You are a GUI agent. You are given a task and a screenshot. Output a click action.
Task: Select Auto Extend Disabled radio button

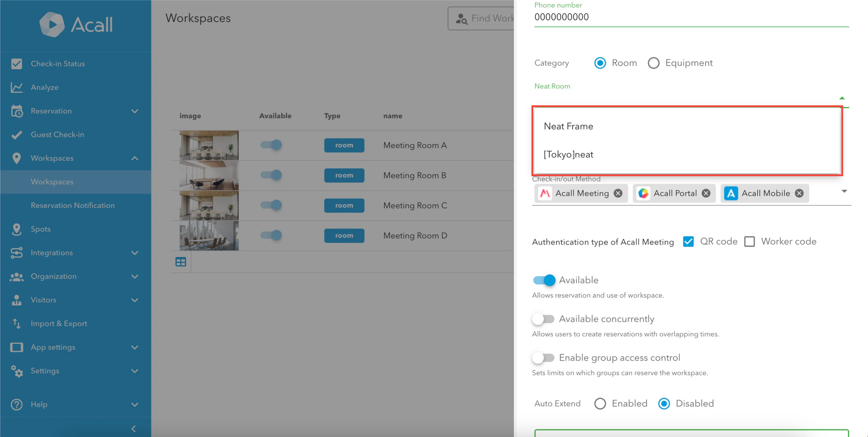tap(664, 404)
